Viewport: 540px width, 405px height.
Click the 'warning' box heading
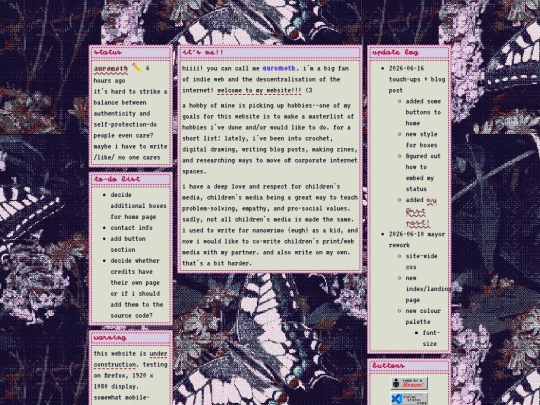(x=110, y=338)
